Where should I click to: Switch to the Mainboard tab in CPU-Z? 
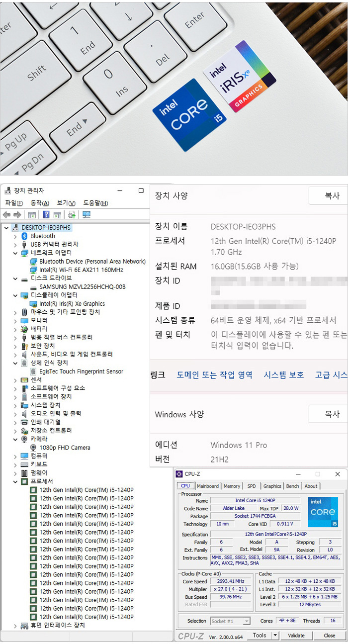pyautogui.click(x=207, y=486)
